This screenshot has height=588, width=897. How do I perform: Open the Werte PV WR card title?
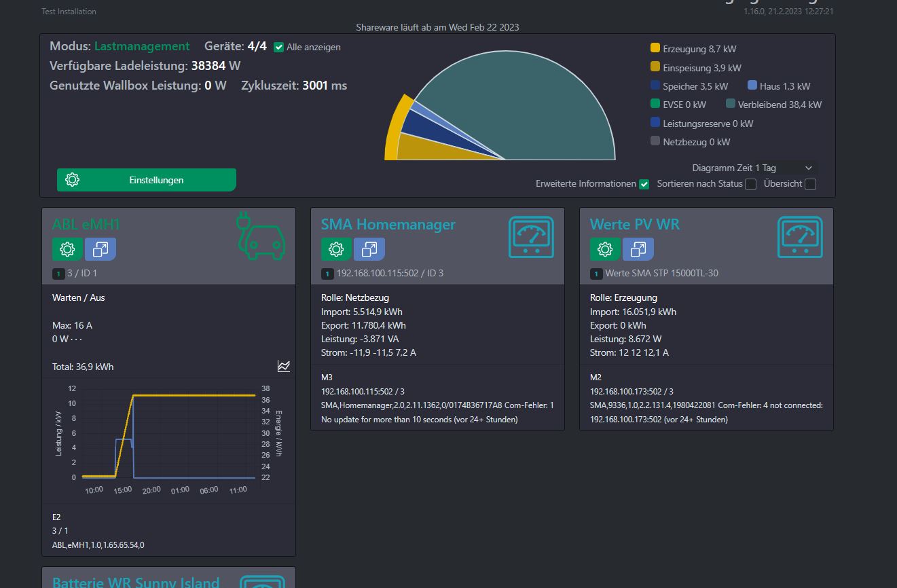pyautogui.click(x=635, y=224)
